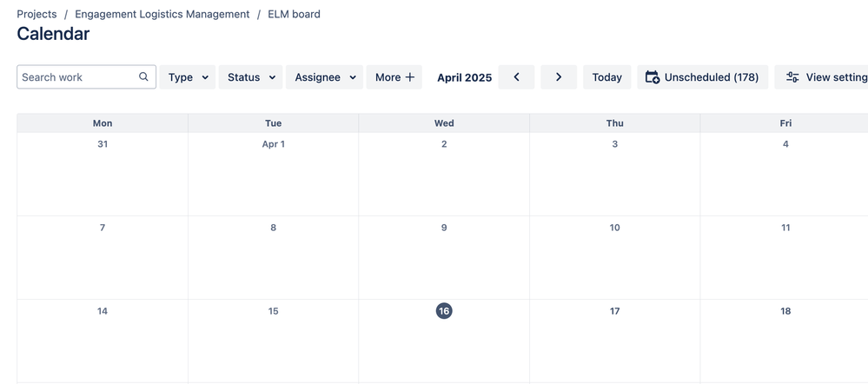This screenshot has width=868, height=384.
Task: Click the plus icon beside More
Action: tap(409, 77)
